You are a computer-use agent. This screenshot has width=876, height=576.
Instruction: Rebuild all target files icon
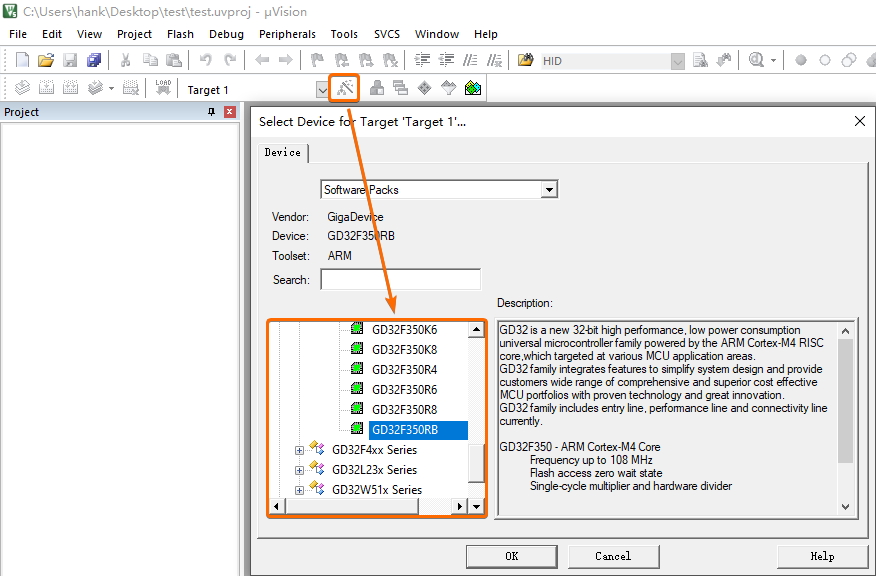coord(70,88)
